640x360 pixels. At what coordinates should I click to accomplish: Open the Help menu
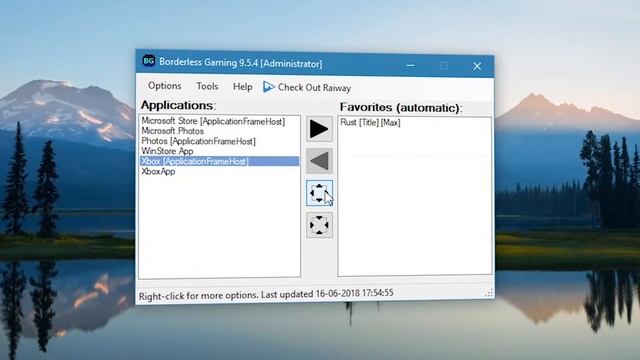tap(242, 87)
